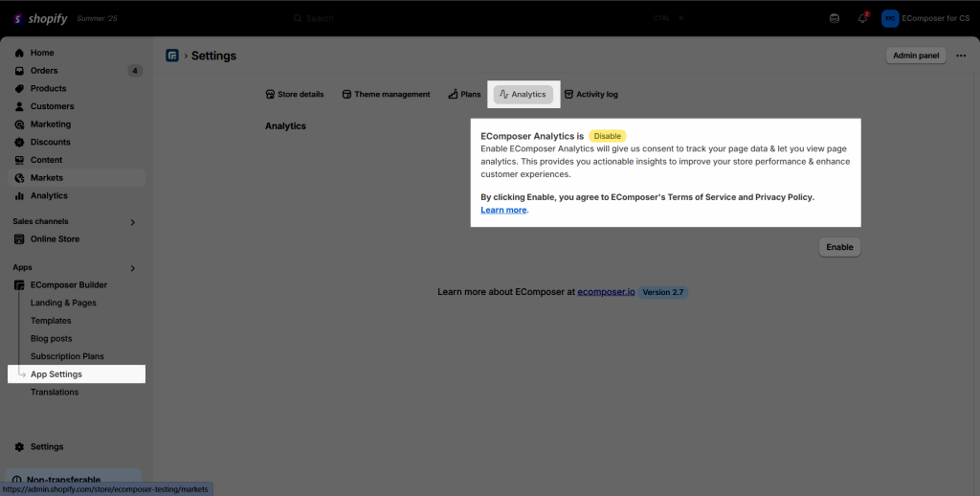980x496 pixels.
Task: Click the Analytics section heading
Action: 285,126
